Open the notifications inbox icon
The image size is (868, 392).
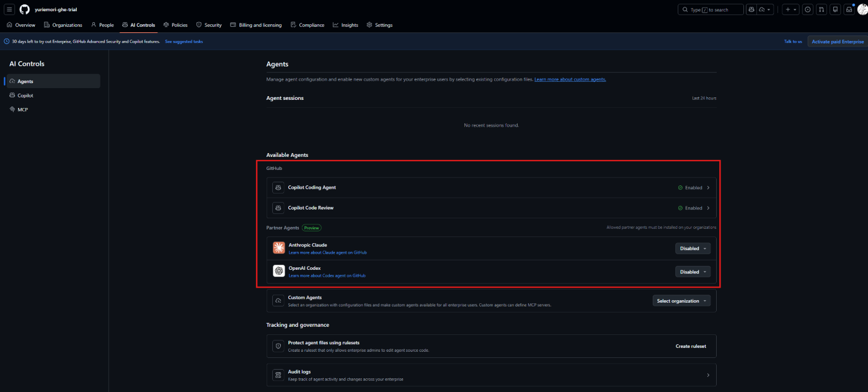pos(849,9)
